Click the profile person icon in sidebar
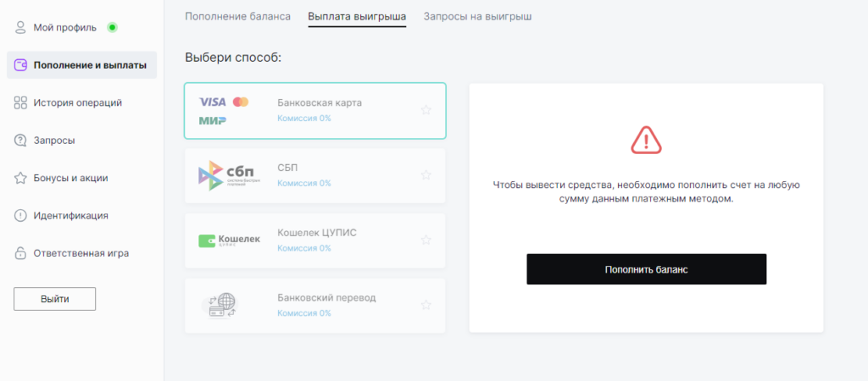The image size is (868, 381). [20, 28]
